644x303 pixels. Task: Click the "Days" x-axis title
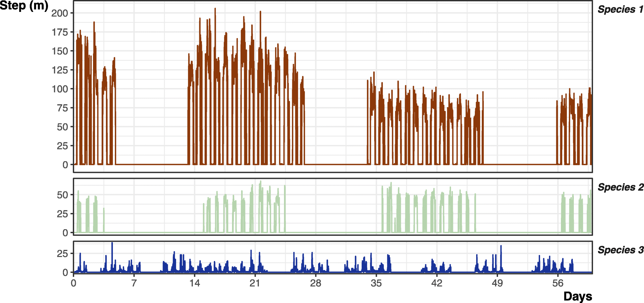(578, 296)
